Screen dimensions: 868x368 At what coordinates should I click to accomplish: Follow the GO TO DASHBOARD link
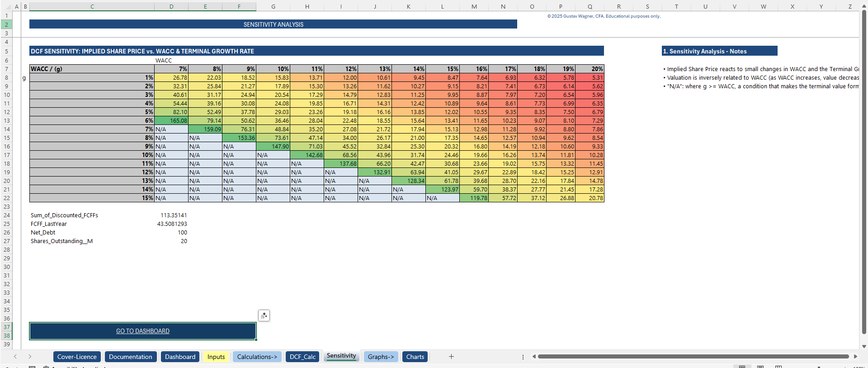coord(143,331)
